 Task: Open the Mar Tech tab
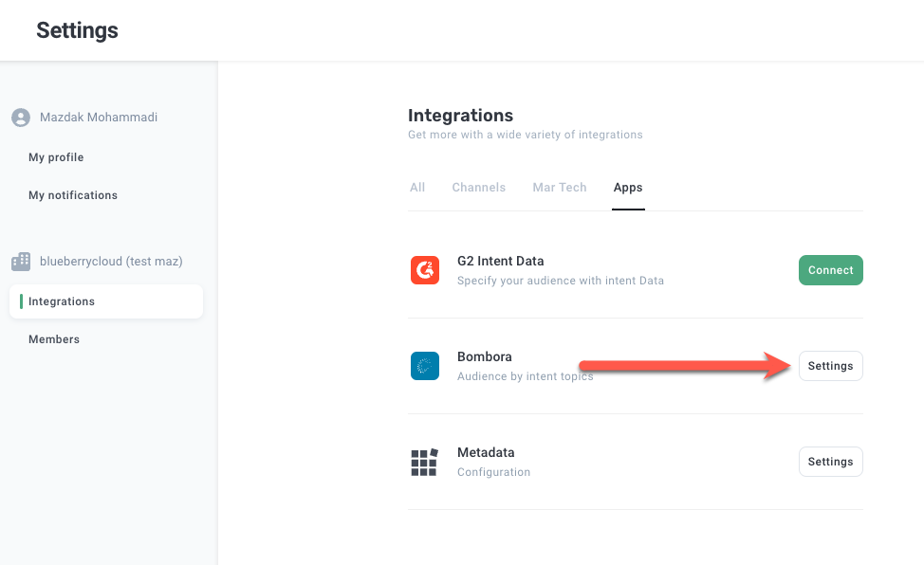[x=560, y=188]
